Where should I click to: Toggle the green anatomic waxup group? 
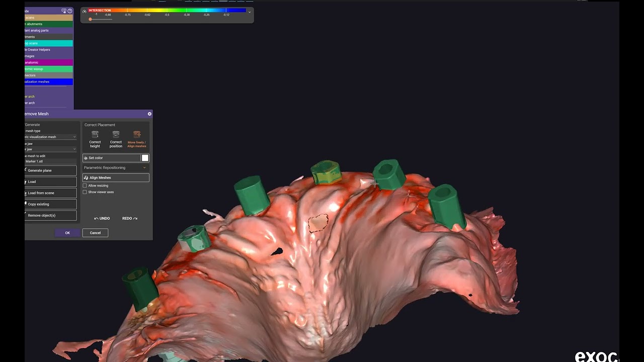click(49, 69)
